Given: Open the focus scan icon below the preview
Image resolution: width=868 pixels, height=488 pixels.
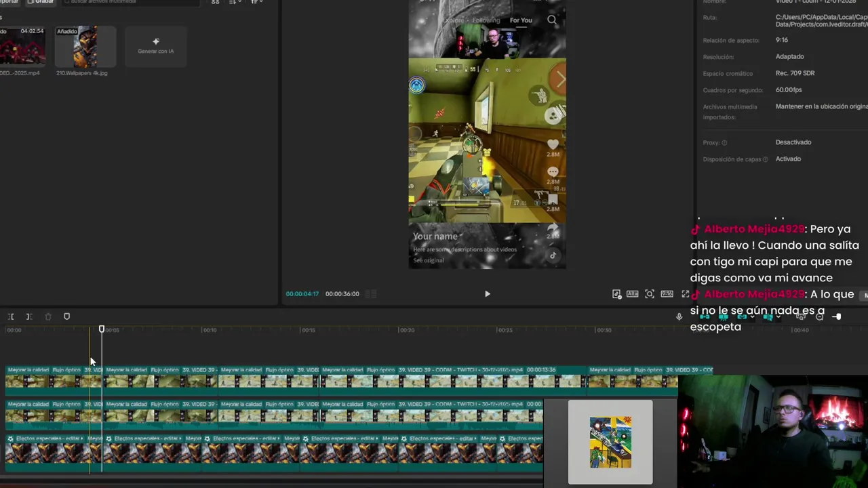Looking at the screenshot, I should point(650,293).
